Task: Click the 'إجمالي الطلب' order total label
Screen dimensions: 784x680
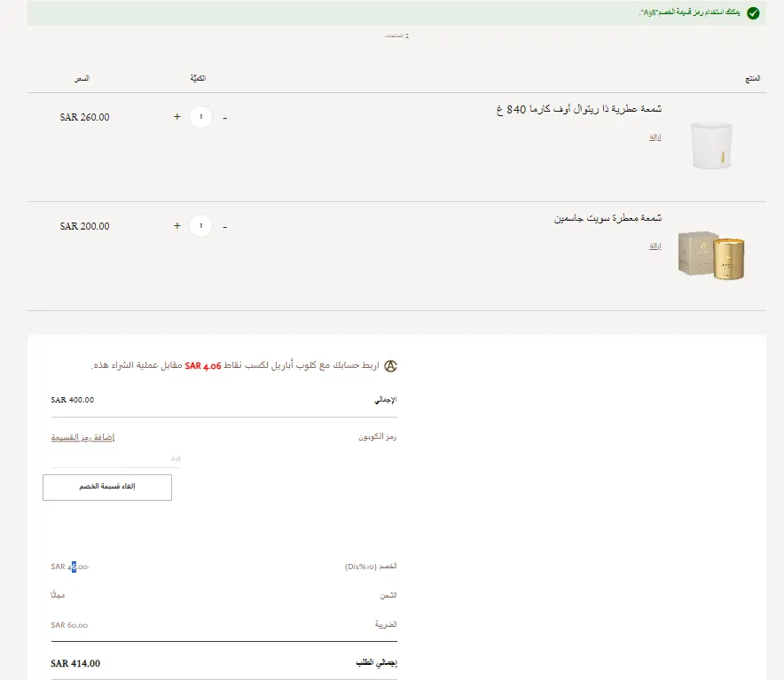Action: click(376, 663)
